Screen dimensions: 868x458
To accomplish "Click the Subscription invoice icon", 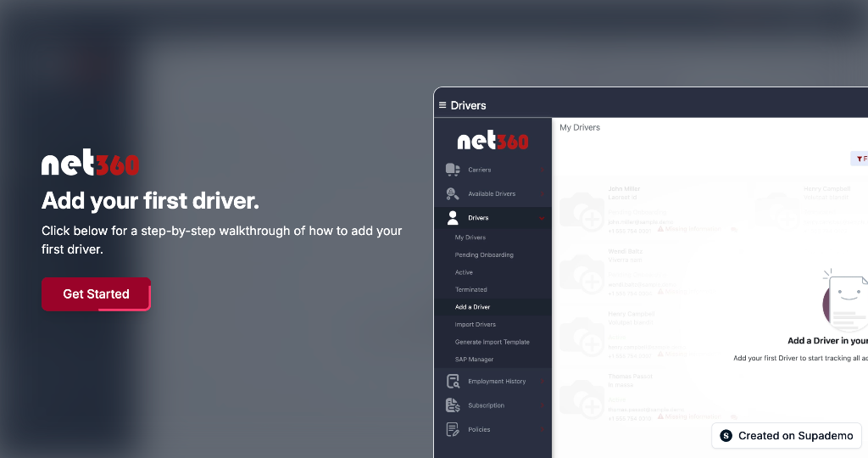I will tap(453, 405).
